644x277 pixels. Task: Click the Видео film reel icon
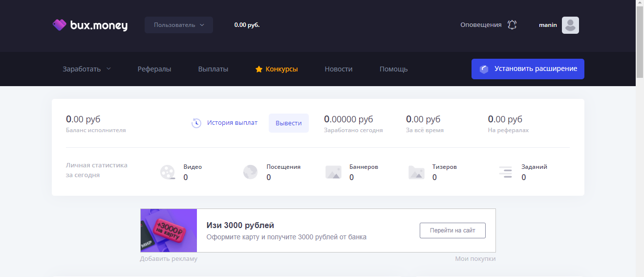tap(168, 172)
